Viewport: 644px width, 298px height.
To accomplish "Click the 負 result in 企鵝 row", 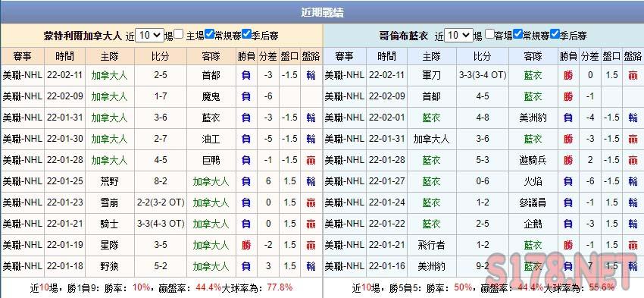I will pos(568,224).
